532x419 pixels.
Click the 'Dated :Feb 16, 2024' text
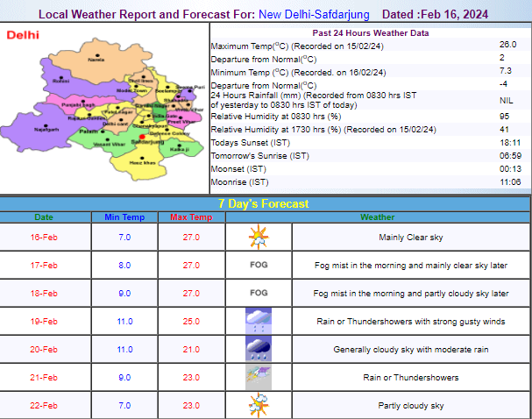coord(436,14)
